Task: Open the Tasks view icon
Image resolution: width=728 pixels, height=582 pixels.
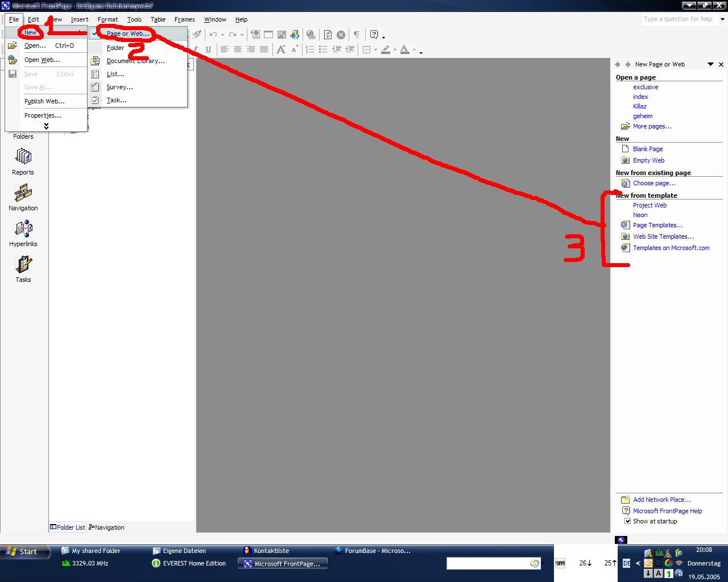Action: (x=23, y=264)
